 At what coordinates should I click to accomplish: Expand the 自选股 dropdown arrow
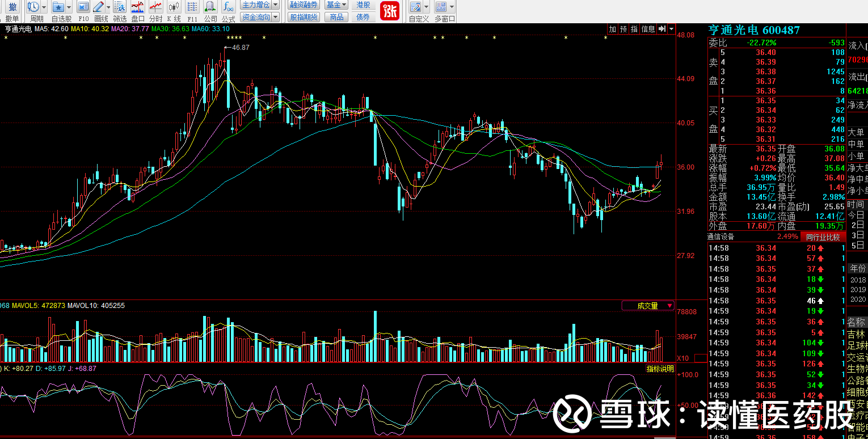click(x=69, y=7)
